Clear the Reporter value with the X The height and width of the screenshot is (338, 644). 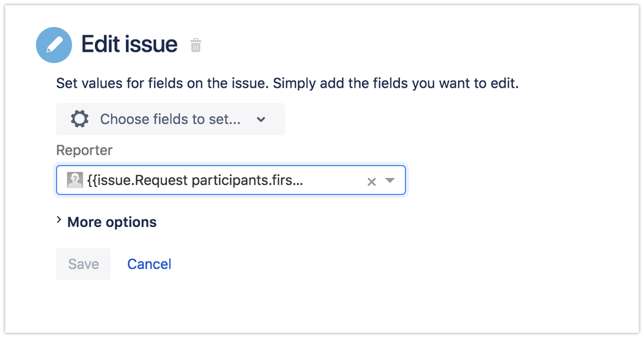coord(371,181)
